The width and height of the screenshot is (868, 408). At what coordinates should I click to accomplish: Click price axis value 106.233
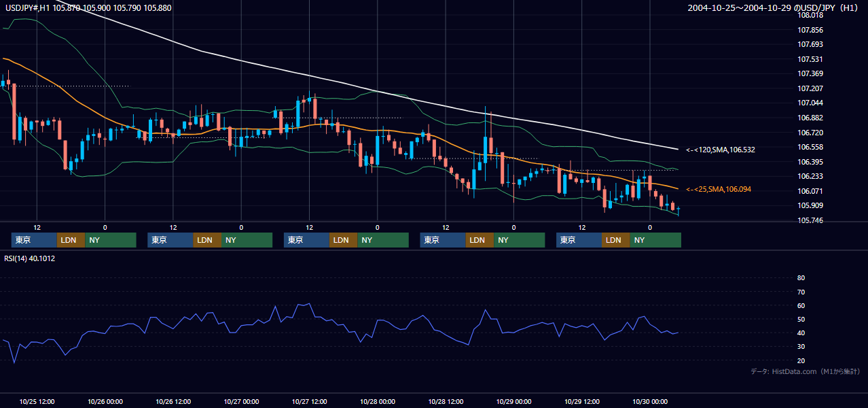coord(810,176)
